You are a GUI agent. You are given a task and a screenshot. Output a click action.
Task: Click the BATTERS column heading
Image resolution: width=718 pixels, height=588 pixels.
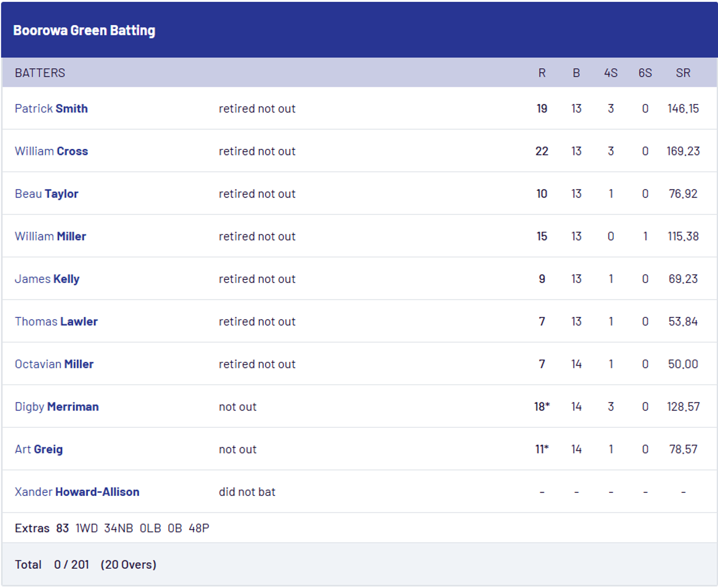[x=40, y=73]
